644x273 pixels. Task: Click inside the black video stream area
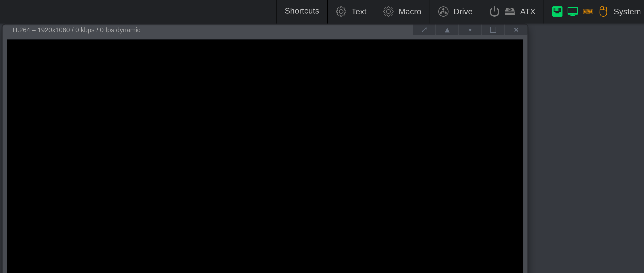(265, 156)
